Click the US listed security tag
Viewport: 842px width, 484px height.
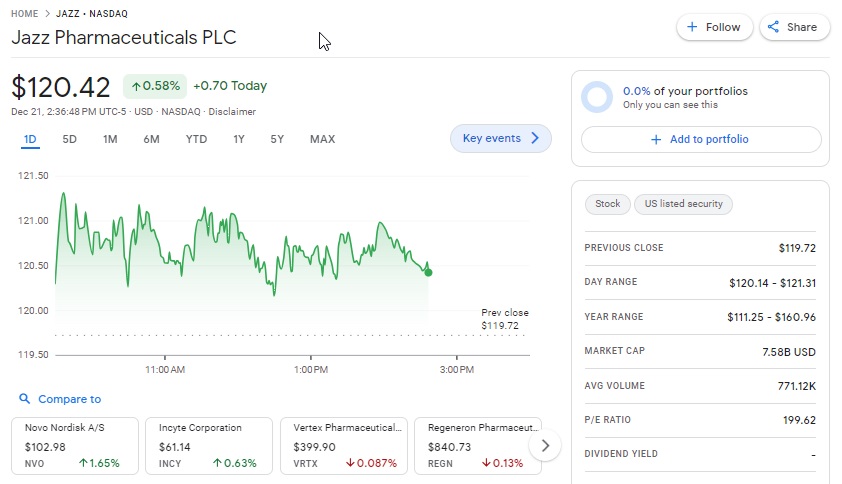click(x=683, y=204)
